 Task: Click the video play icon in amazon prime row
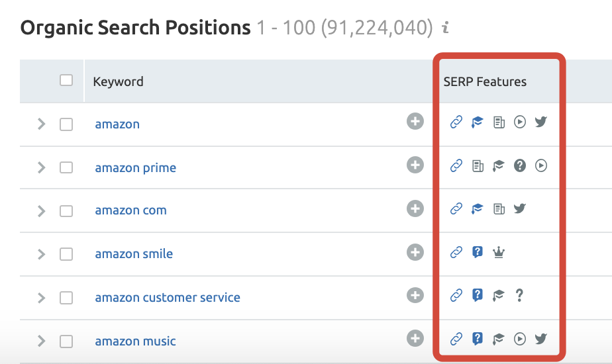[x=540, y=165]
